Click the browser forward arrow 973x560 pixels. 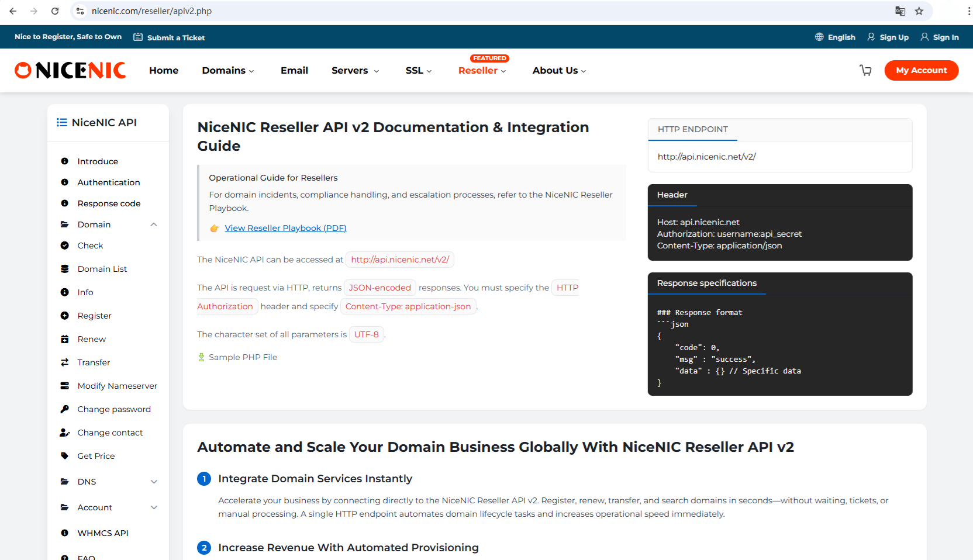pos(34,11)
